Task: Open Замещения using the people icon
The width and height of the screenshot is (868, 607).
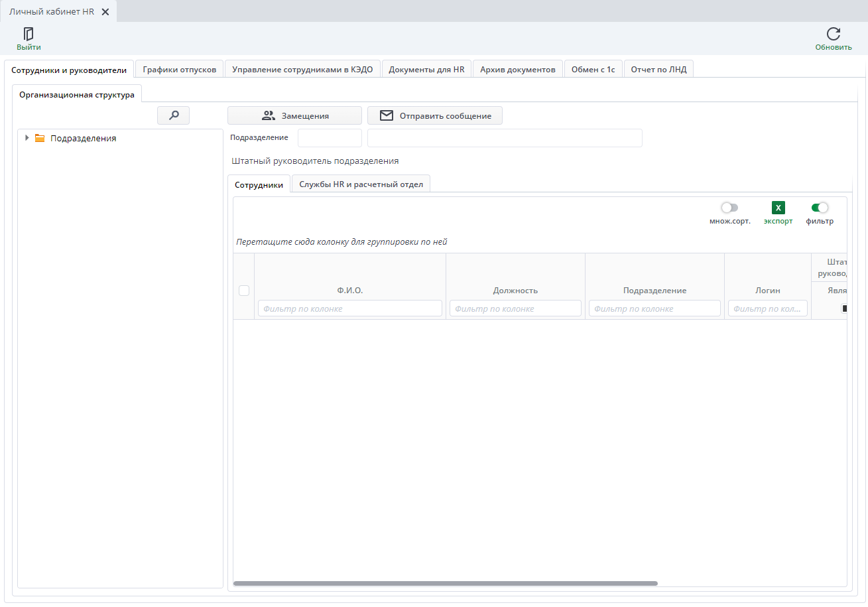Action: pos(268,115)
